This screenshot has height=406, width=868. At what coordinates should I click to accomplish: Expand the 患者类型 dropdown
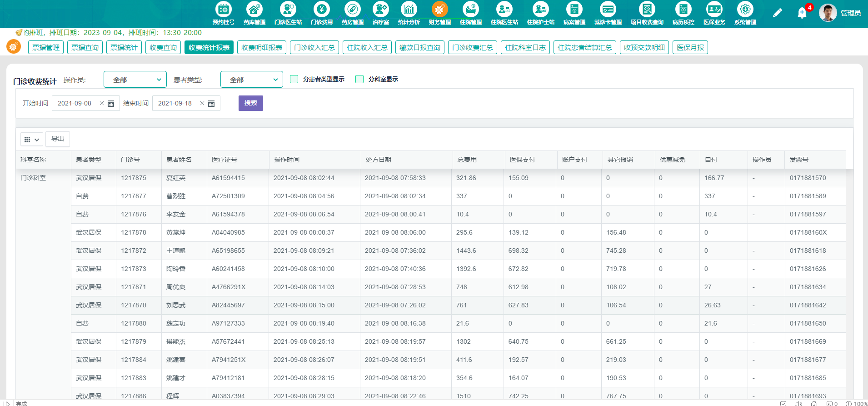coord(251,80)
